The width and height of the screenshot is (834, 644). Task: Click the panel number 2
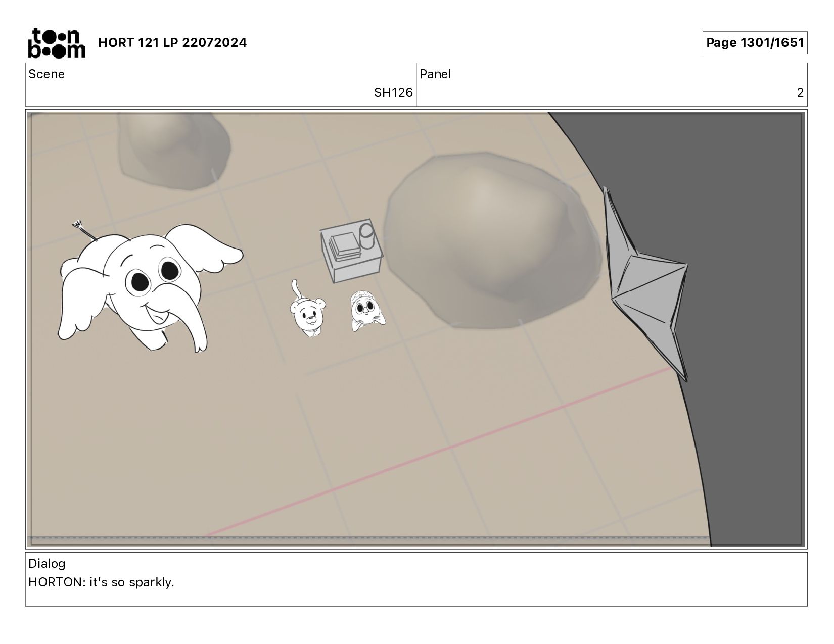(x=800, y=93)
